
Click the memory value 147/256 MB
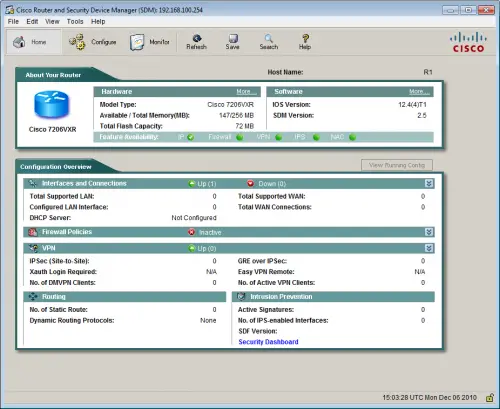(x=236, y=115)
